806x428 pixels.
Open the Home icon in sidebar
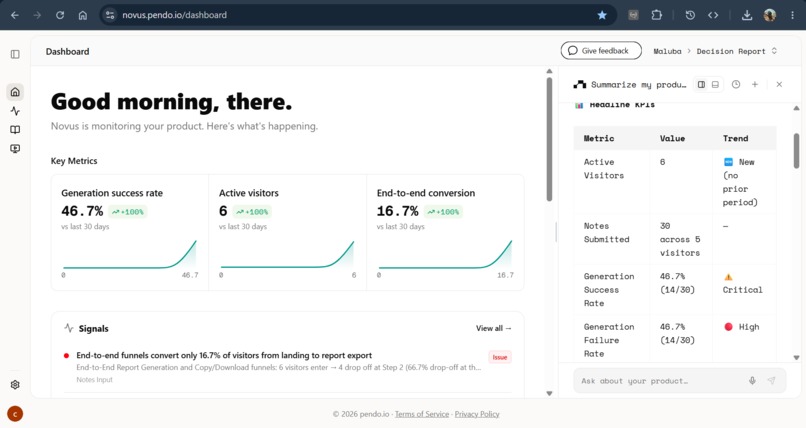[x=15, y=92]
